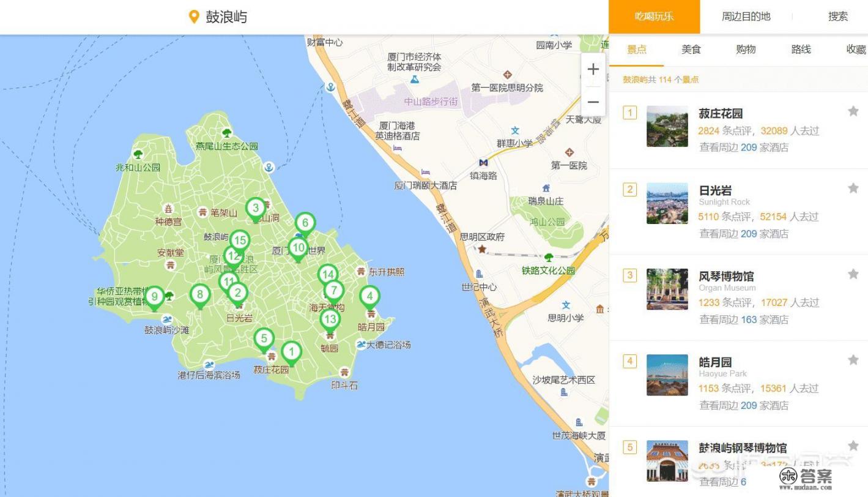
Task: Select map marker 2 at 日光岩
Action: tap(238, 293)
